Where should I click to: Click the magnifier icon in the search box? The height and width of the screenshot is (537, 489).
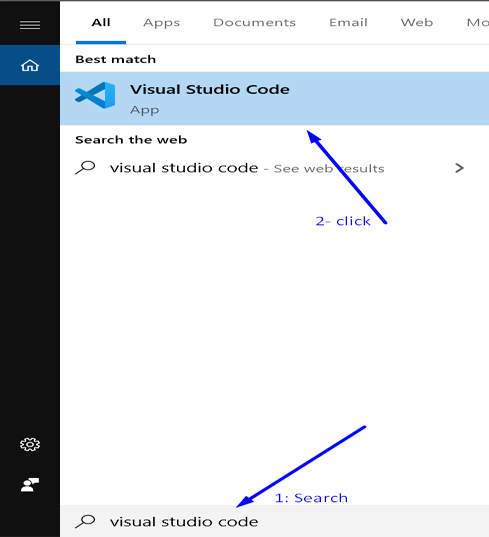coord(85,521)
